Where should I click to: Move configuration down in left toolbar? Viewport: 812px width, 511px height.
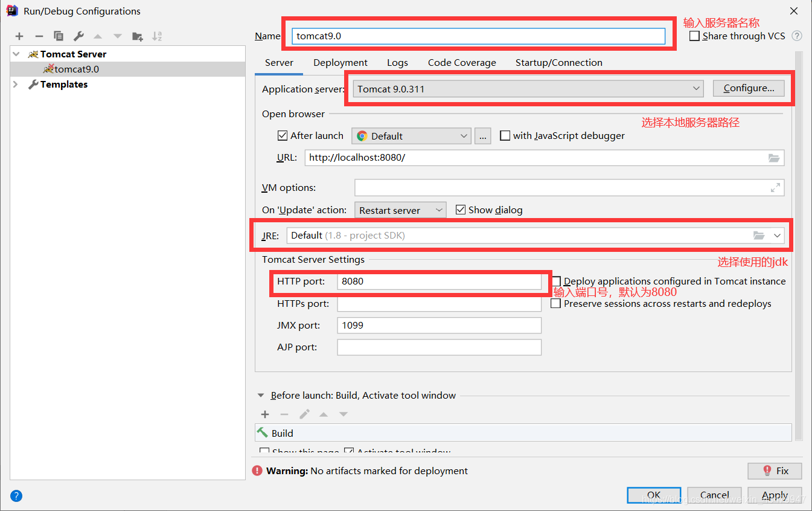click(118, 36)
